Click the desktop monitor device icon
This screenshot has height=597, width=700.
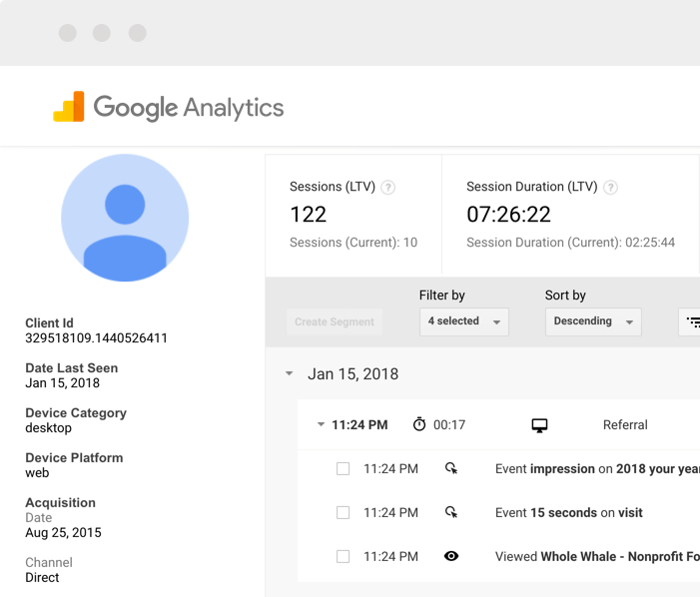(x=539, y=425)
